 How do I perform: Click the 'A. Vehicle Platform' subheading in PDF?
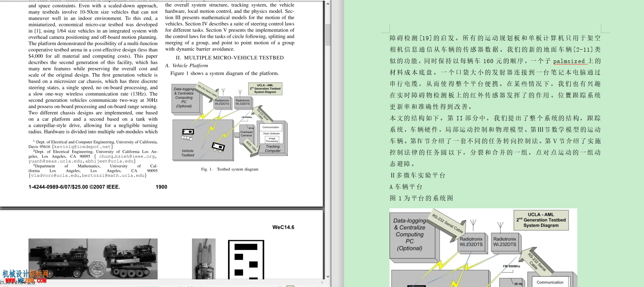(x=186, y=66)
